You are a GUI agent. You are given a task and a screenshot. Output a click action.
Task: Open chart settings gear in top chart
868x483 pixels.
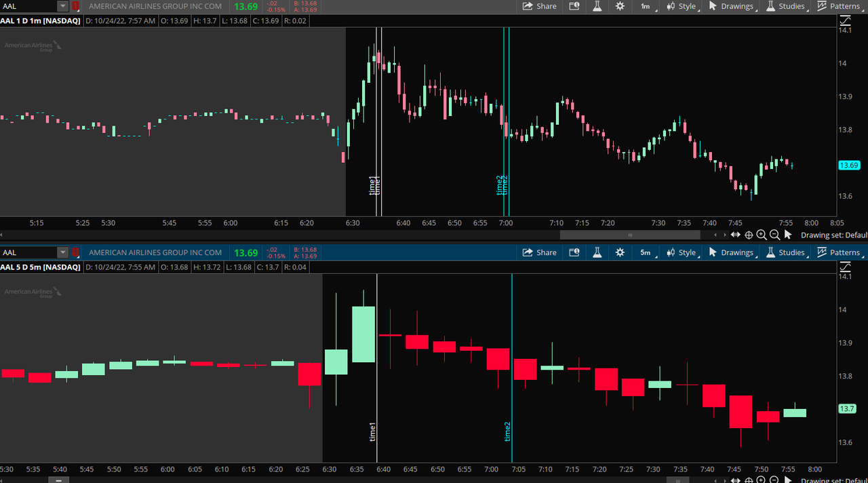click(x=620, y=6)
